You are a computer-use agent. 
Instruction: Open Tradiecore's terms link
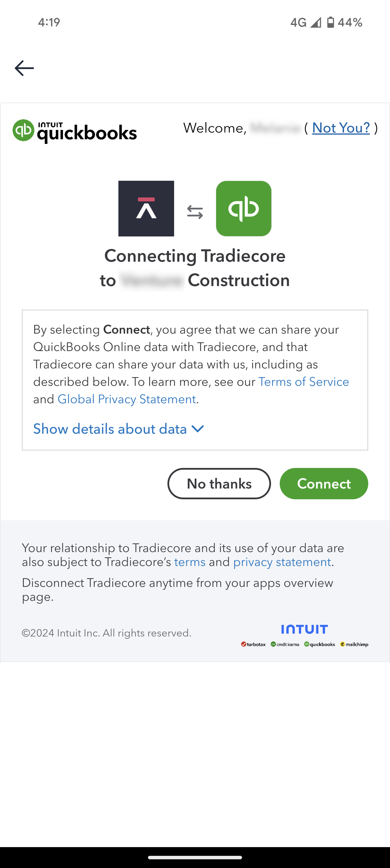click(x=190, y=562)
